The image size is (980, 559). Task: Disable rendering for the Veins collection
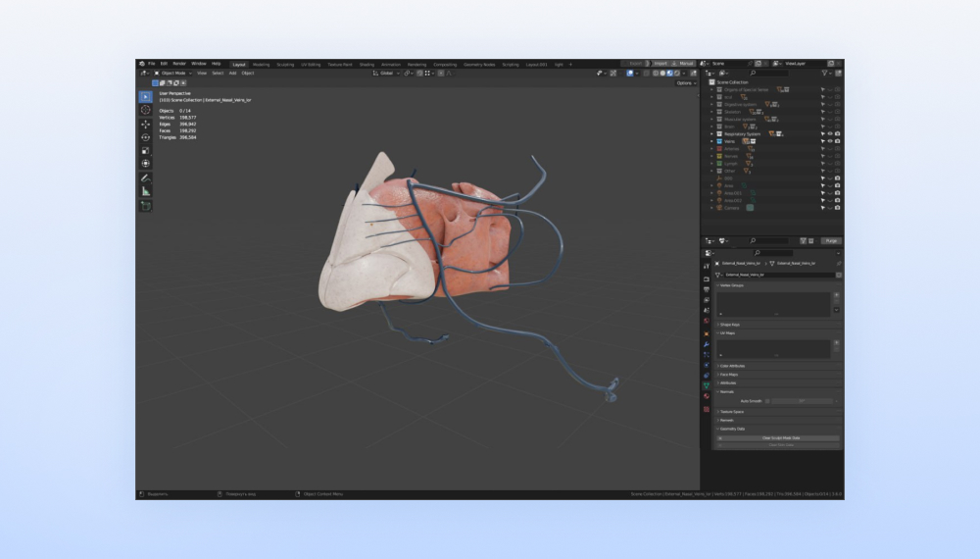[838, 141]
